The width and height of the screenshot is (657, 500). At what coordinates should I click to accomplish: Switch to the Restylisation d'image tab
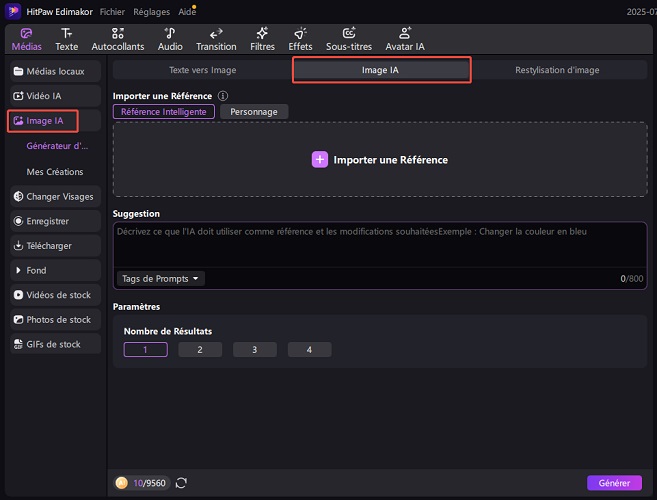[557, 70]
